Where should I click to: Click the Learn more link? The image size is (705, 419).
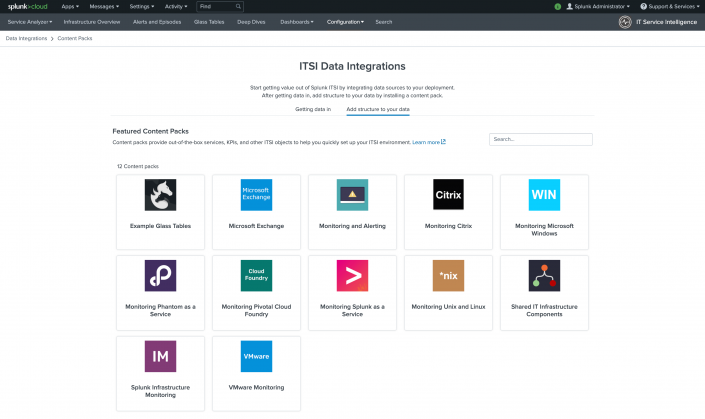426,142
